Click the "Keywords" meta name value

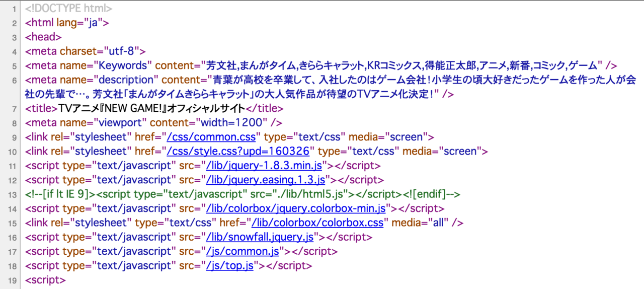123,65
